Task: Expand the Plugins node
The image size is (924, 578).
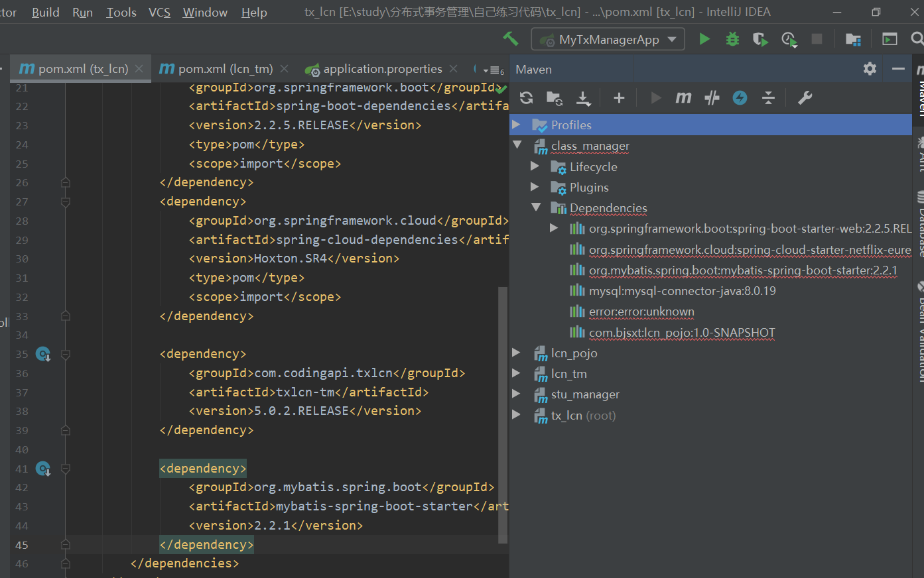Action: pyautogui.click(x=535, y=187)
